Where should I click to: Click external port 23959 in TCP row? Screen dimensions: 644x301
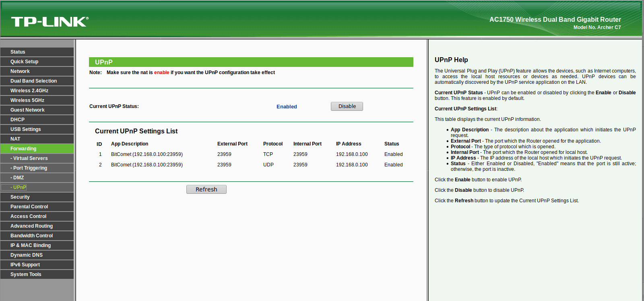tap(224, 154)
